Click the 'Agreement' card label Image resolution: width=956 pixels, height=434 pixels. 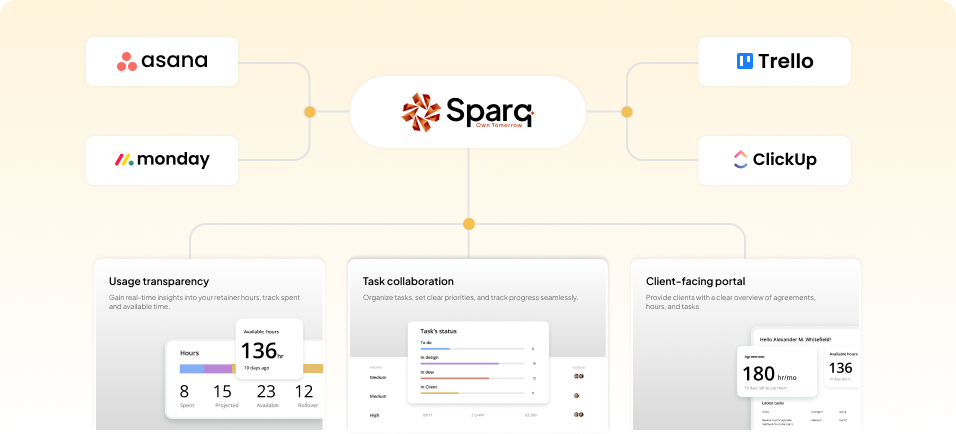point(753,356)
